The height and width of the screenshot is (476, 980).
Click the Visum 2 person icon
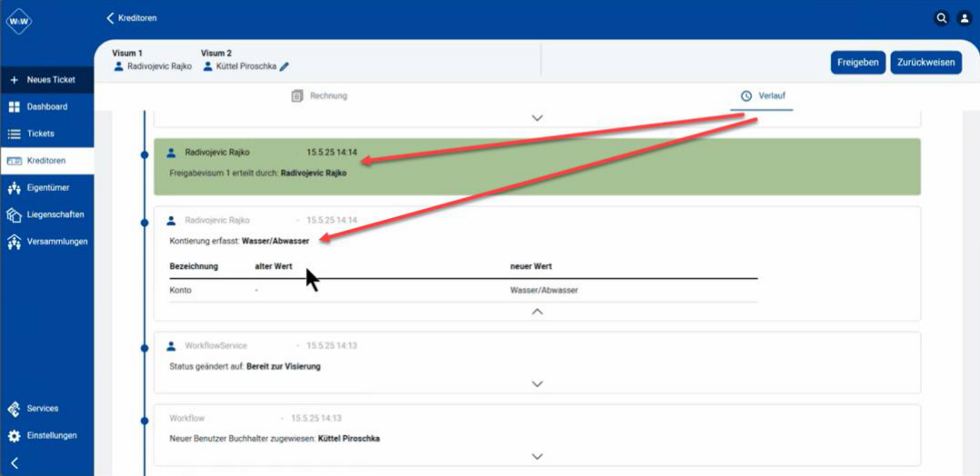click(208, 65)
